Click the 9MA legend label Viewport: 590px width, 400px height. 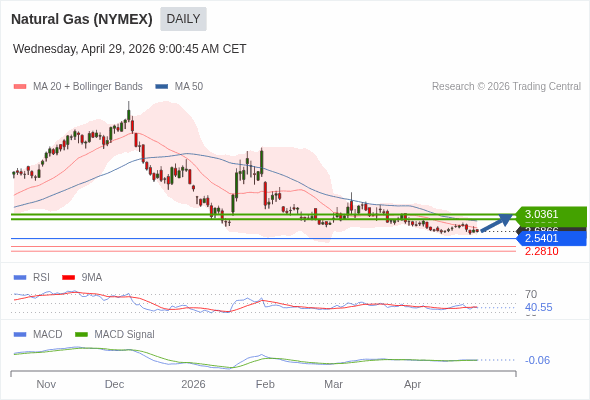pyautogui.click(x=92, y=278)
